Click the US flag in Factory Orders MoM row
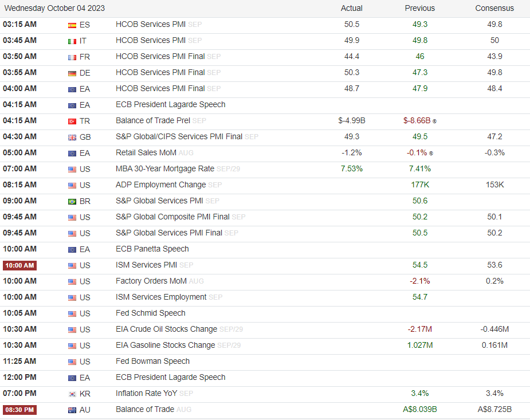This screenshot has width=530, height=420. click(x=72, y=282)
